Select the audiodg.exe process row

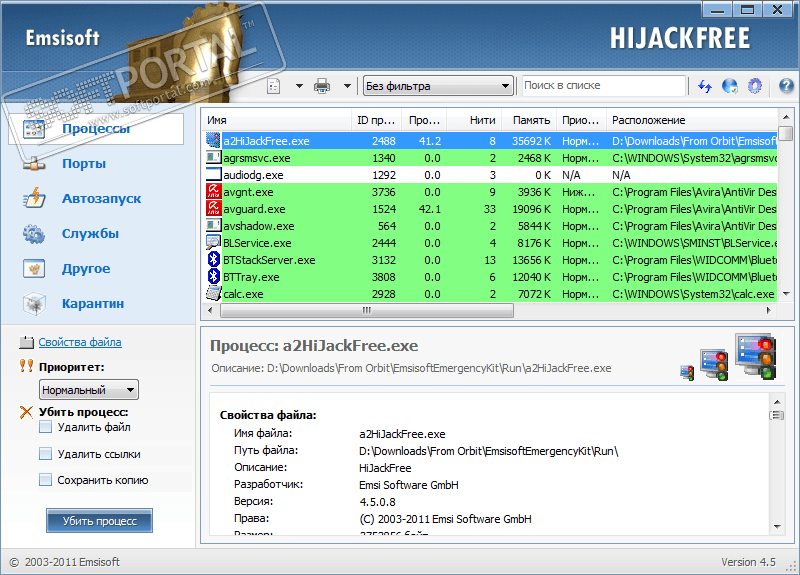491,175
